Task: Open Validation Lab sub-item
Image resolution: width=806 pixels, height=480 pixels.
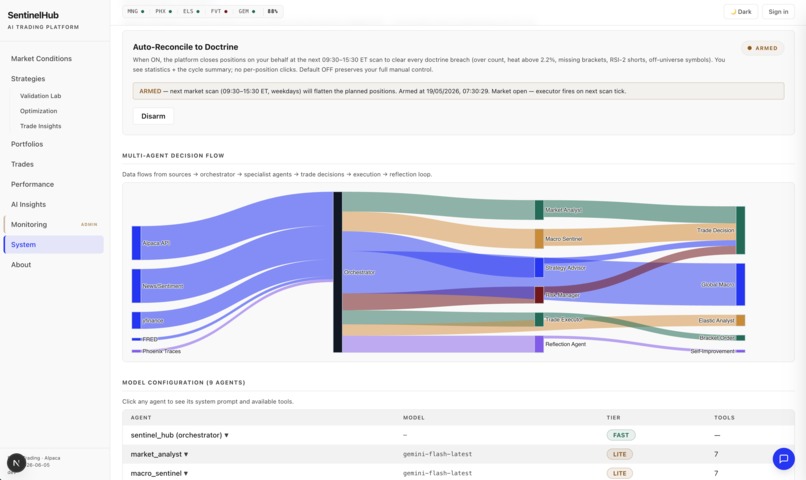Action: pyautogui.click(x=41, y=96)
